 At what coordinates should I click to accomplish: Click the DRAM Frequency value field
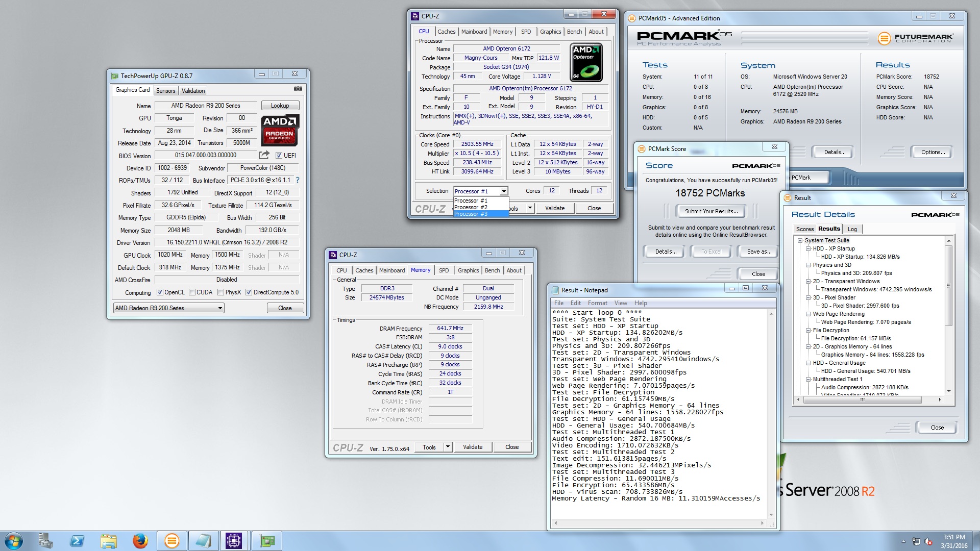click(450, 329)
